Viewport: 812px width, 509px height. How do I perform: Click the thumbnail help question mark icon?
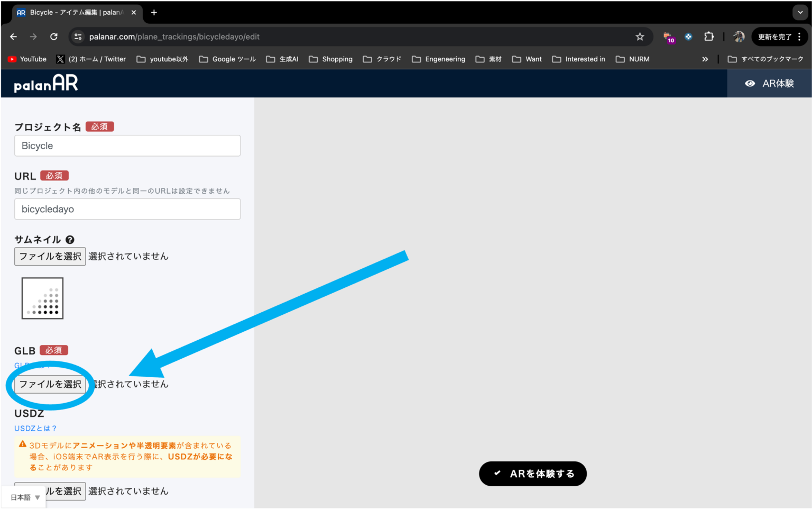coord(70,240)
